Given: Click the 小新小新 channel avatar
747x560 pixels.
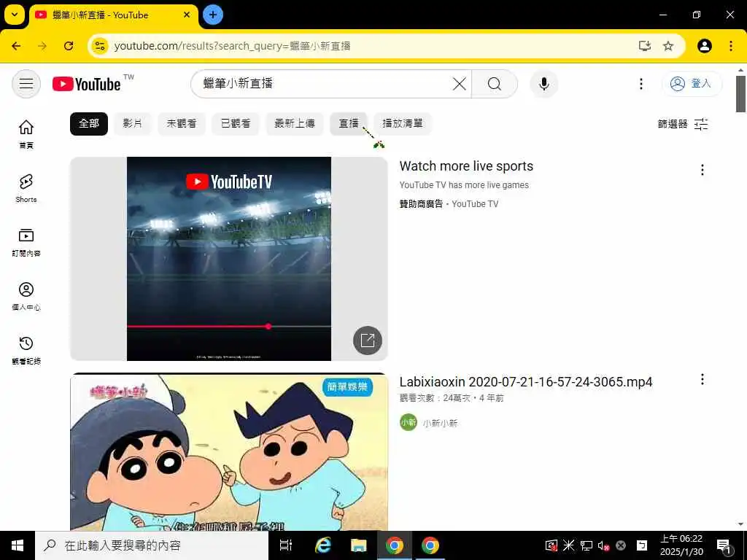Looking at the screenshot, I should [409, 422].
